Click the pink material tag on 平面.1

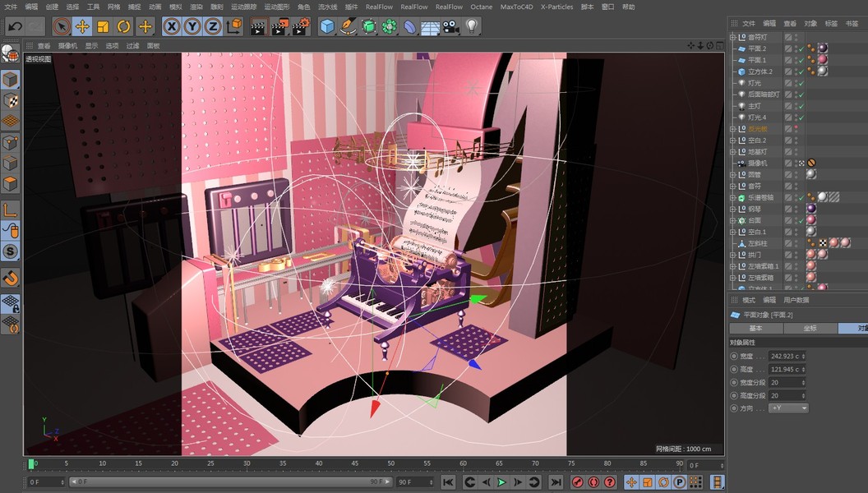[x=823, y=60]
